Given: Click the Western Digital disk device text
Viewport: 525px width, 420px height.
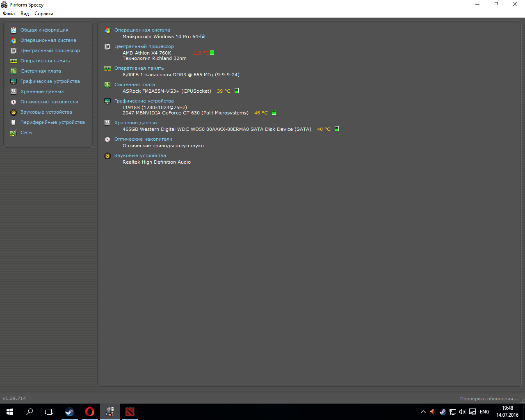Looking at the screenshot, I should coord(217,129).
